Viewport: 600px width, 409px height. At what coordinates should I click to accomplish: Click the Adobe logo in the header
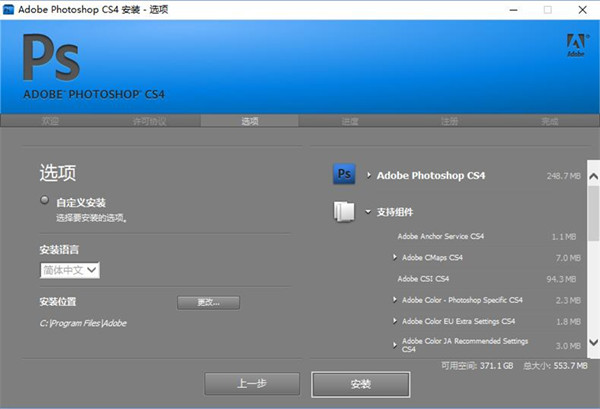coord(575,43)
